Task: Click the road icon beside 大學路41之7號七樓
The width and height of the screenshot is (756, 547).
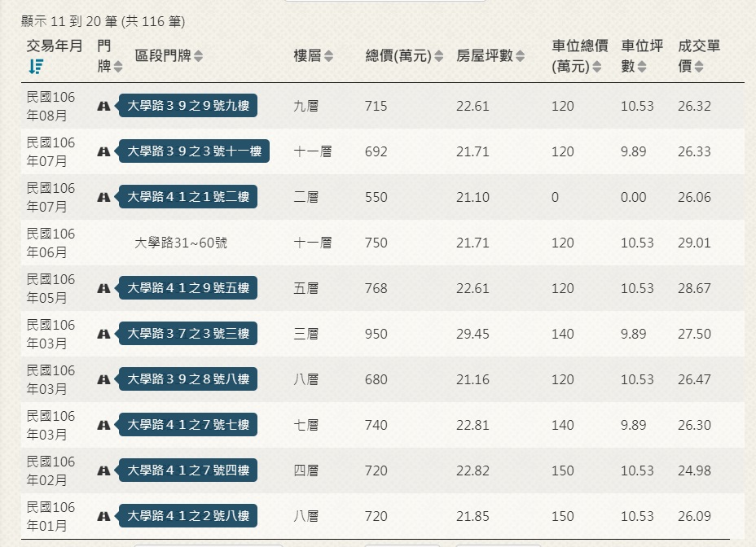Action: click(103, 425)
